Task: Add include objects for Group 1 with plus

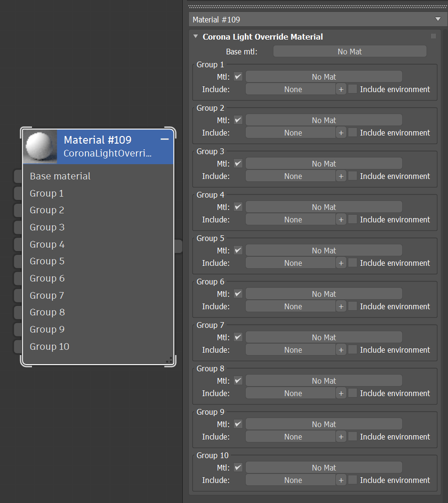Action: click(x=341, y=89)
